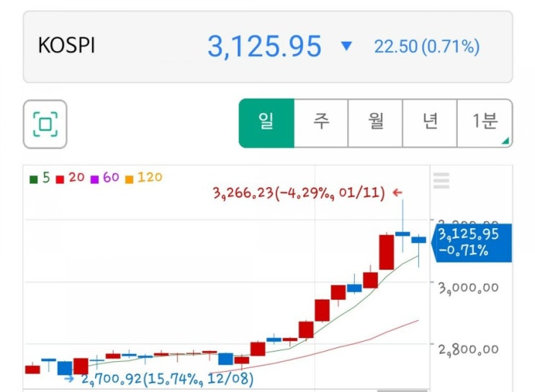Click the green 5-day moving average swatch

tap(33, 179)
